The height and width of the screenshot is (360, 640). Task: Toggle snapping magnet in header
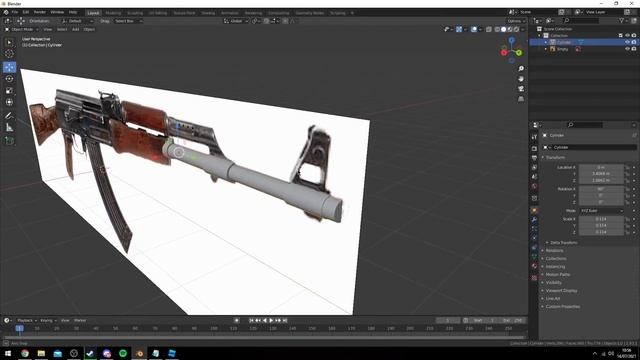266,21
